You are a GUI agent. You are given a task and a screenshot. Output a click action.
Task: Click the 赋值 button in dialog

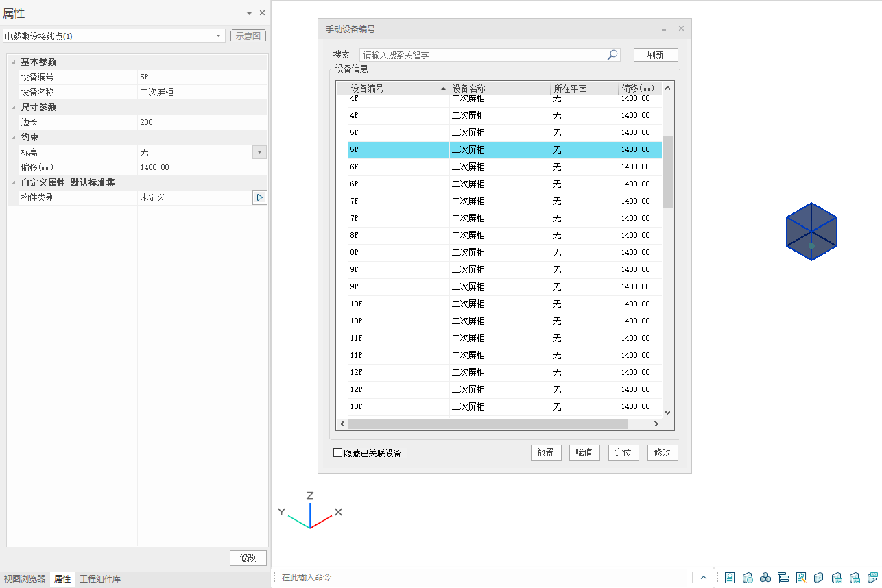point(584,453)
